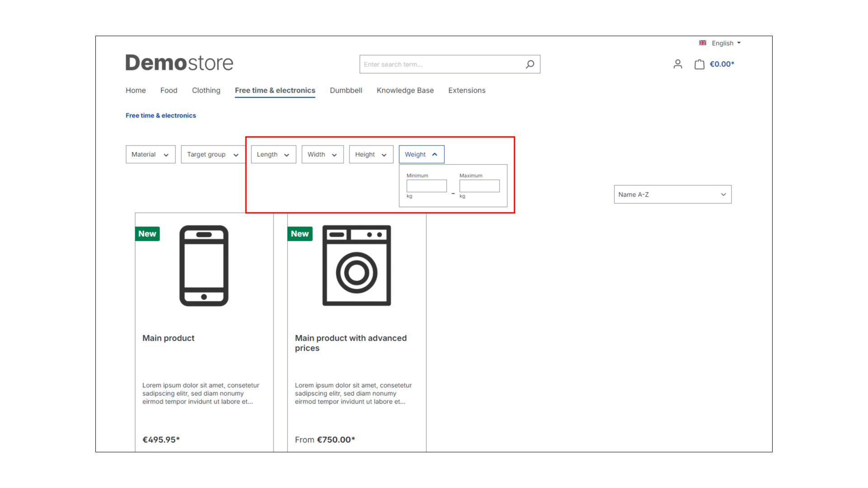This screenshot has width=868, height=488.
Task: Expand the Width filter dropdown
Action: [323, 155]
